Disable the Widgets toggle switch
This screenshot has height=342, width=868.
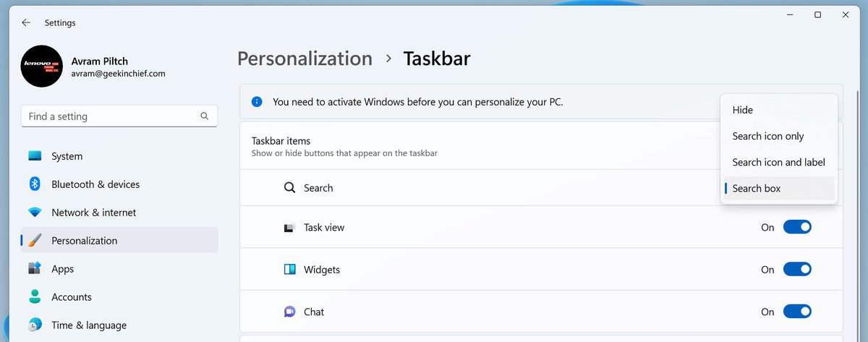click(797, 270)
